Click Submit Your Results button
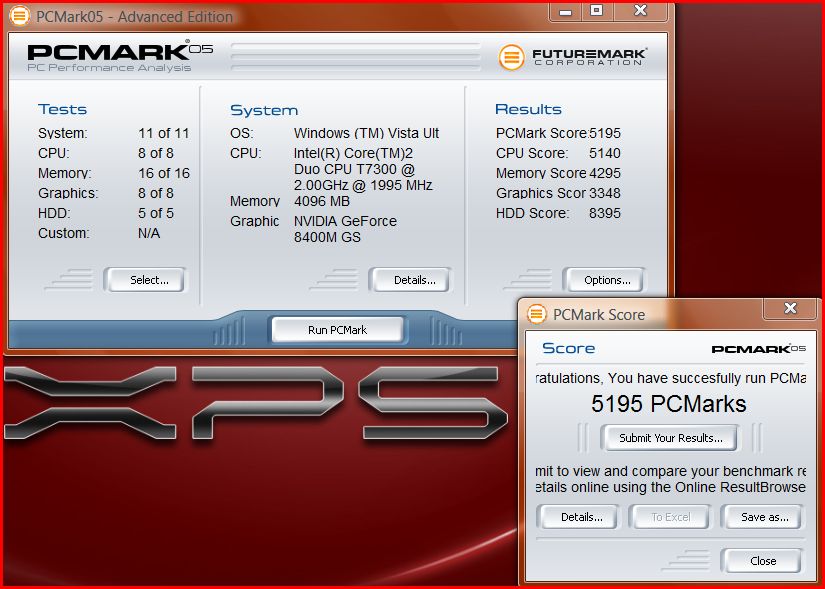Viewport: 825px width, 589px height. (x=670, y=438)
